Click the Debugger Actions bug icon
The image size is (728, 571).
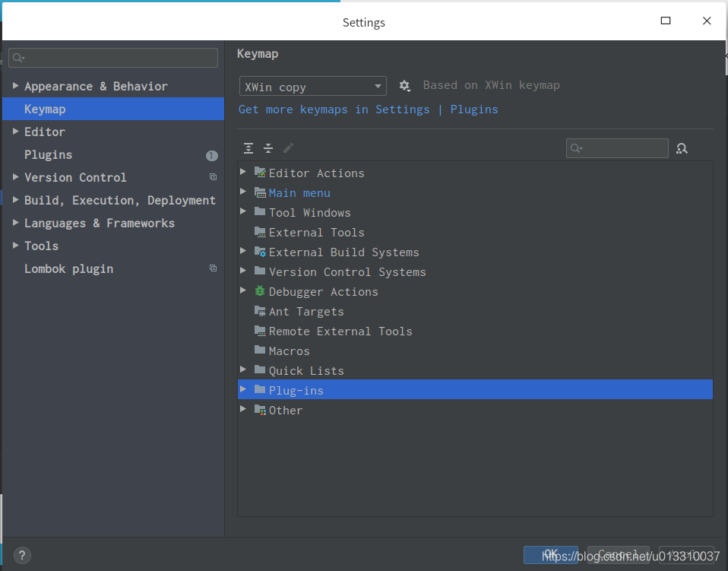tap(259, 291)
